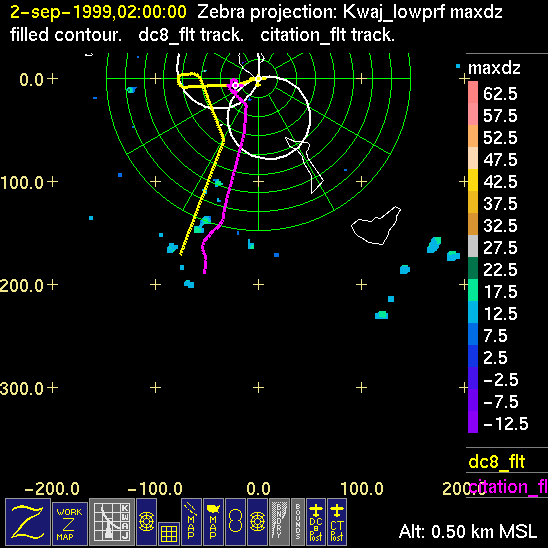Click the figure-eight loop icon
This screenshot has width=548, height=548.
coord(235,522)
